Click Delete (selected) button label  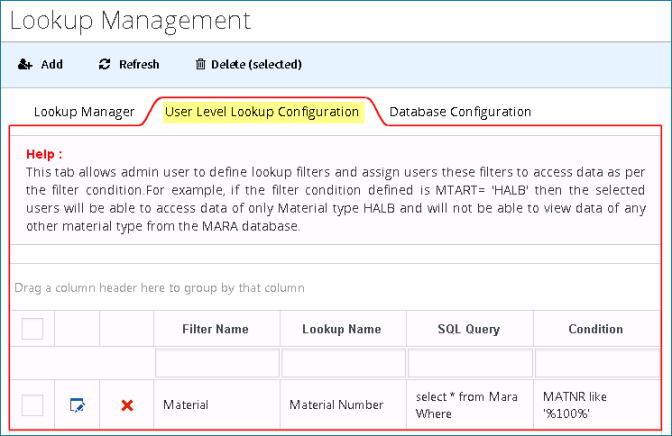pos(256,64)
